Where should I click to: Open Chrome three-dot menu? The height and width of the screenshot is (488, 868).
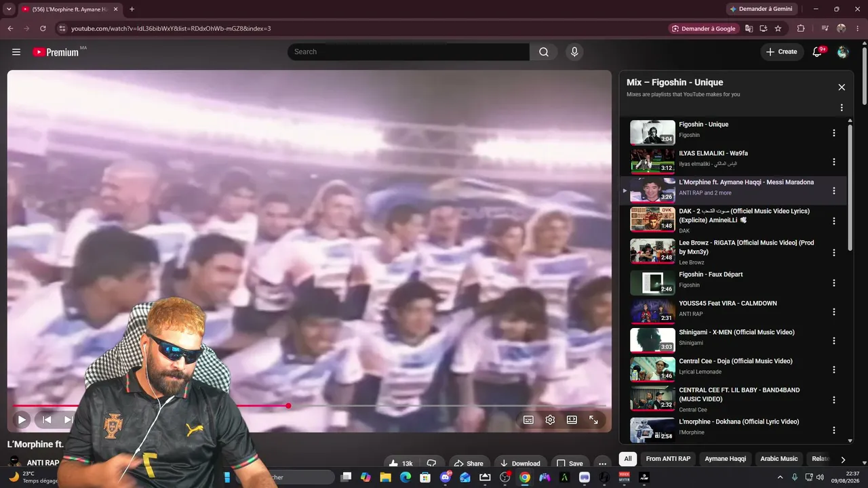point(858,28)
